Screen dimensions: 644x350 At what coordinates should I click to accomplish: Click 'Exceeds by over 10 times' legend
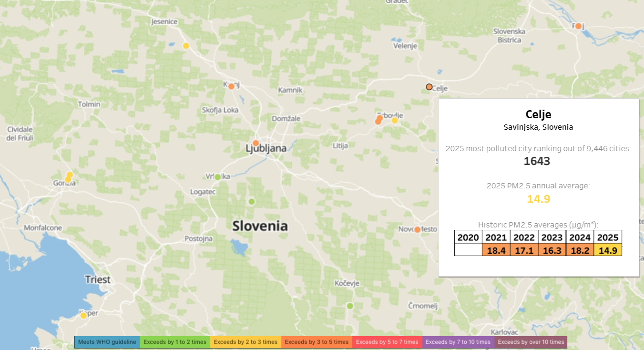(x=531, y=342)
